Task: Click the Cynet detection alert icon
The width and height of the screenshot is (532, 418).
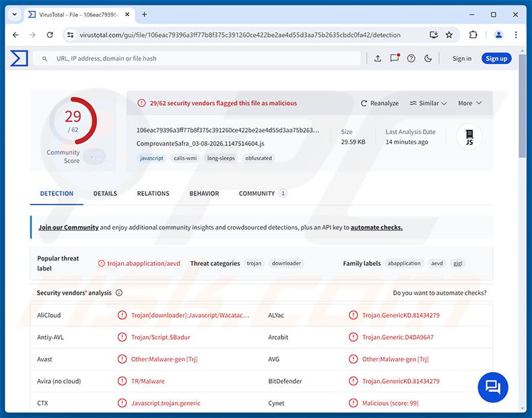Action: pyautogui.click(x=353, y=403)
